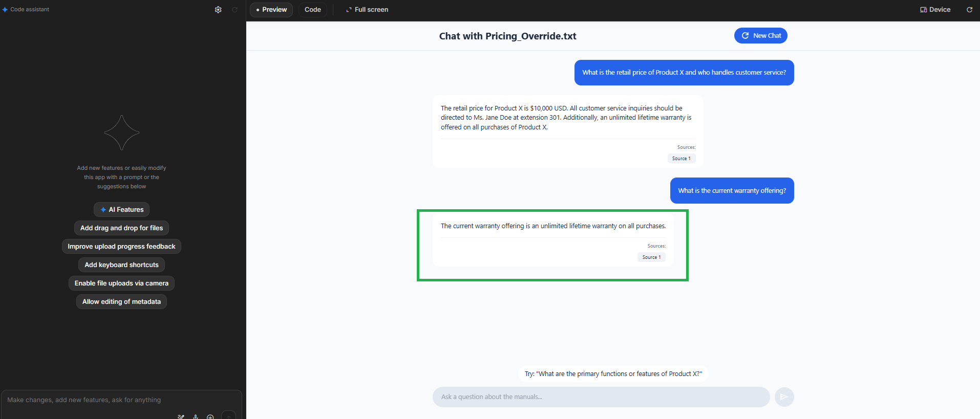Click 'Add drag and drop for files'

tap(121, 228)
